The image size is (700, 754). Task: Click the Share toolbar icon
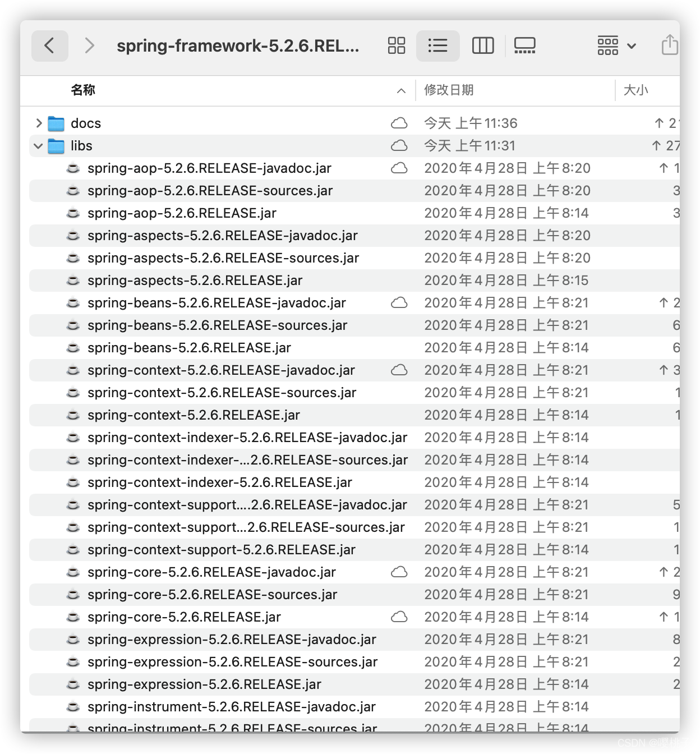click(x=669, y=45)
